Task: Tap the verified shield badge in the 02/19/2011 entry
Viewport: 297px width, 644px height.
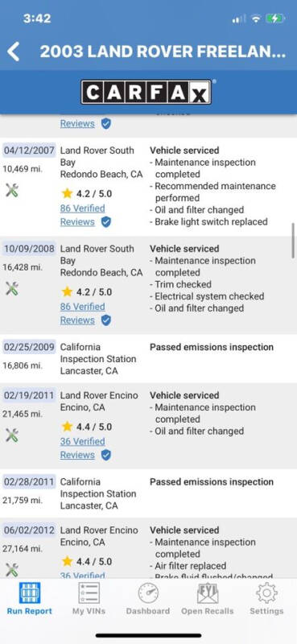Action: (x=106, y=455)
